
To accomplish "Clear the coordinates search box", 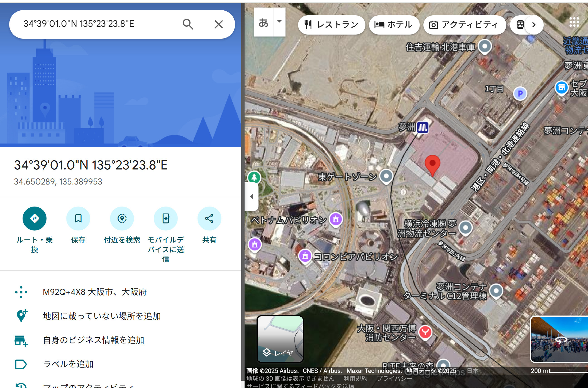I will tap(219, 24).
